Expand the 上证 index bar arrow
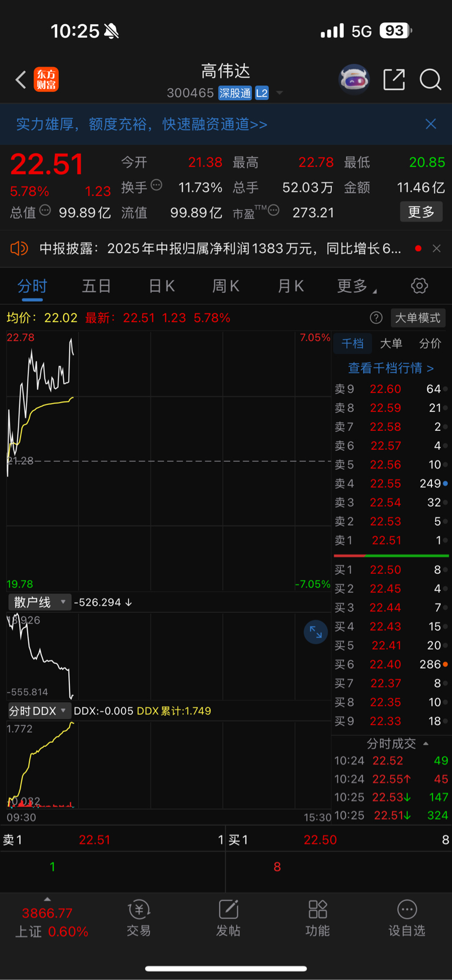 47,899
